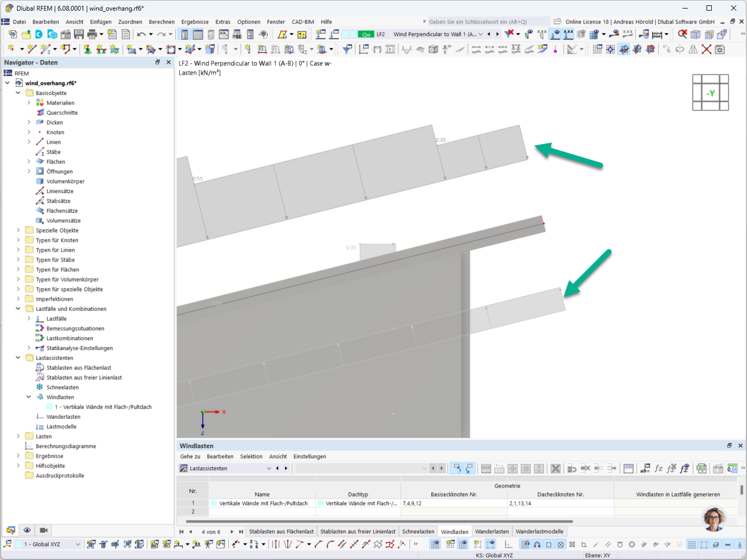The width and height of the screenshot is (747, 560).
Task: Click the chat support avatar photo
Action: [714, 518]
